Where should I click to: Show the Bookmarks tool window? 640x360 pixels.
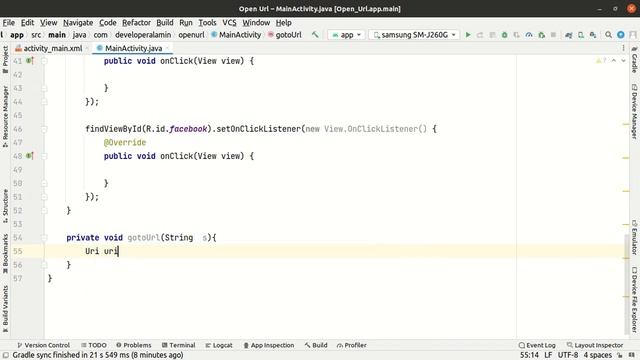coord(5,252)
